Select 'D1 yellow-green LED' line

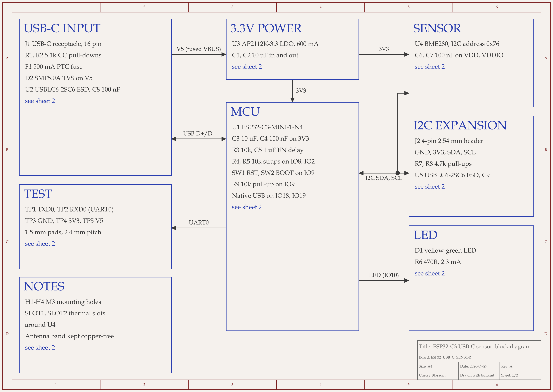click(445, 251)
